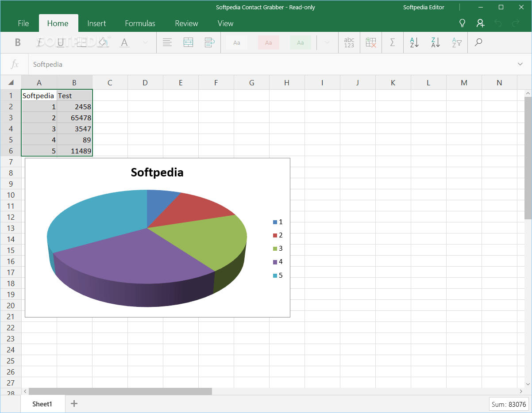The image size is (532, 413).
Task: Expand the formula bar with its chevron
Action: click(520, 64)
